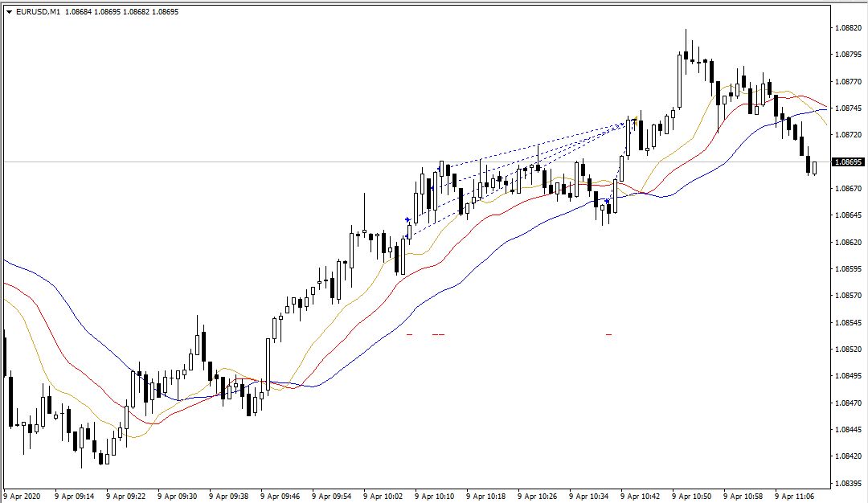Viewport: 868px width, 503px height.
Task: Open the chart menu triangle beside EURUSD,M1
Action: coord(10,11)
